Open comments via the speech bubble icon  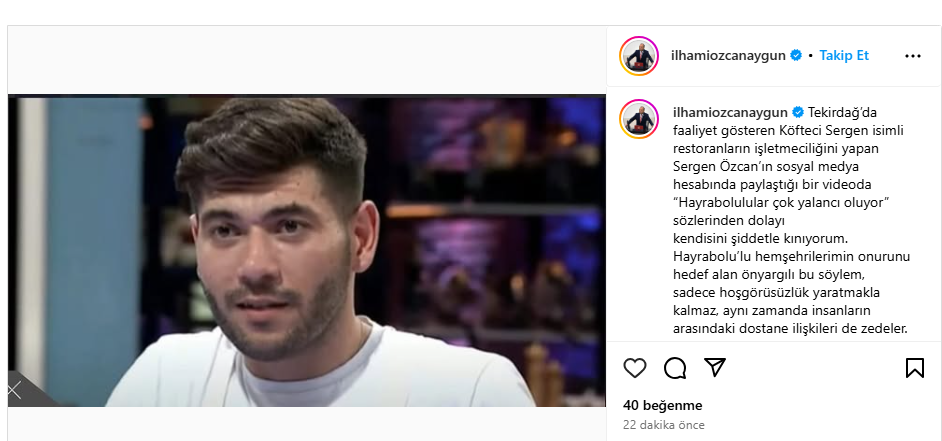point(675,368)
